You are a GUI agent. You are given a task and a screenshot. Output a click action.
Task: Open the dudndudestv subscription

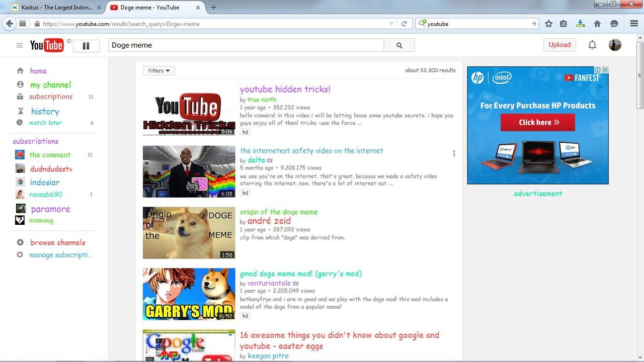point(51,169)
